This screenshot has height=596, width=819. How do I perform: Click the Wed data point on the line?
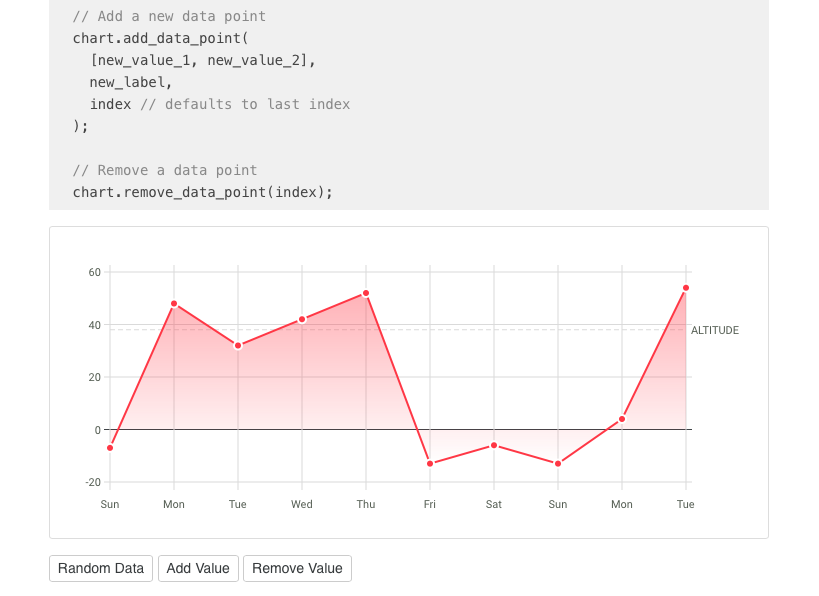click(x=301, y=318)
